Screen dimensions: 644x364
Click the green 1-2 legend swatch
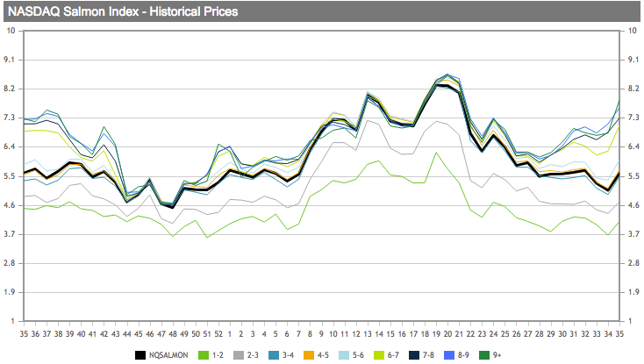[204, 355]
